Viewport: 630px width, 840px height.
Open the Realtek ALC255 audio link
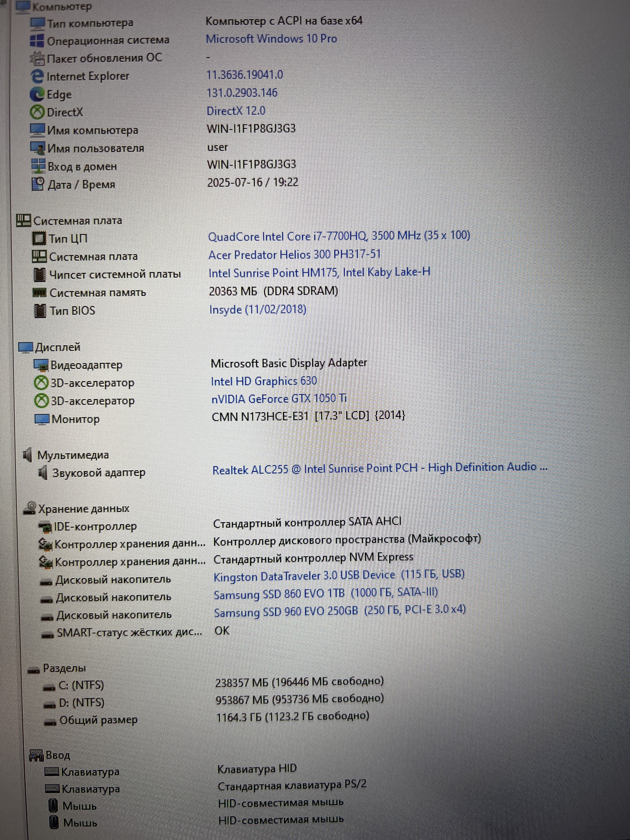(x=380, y=468)
